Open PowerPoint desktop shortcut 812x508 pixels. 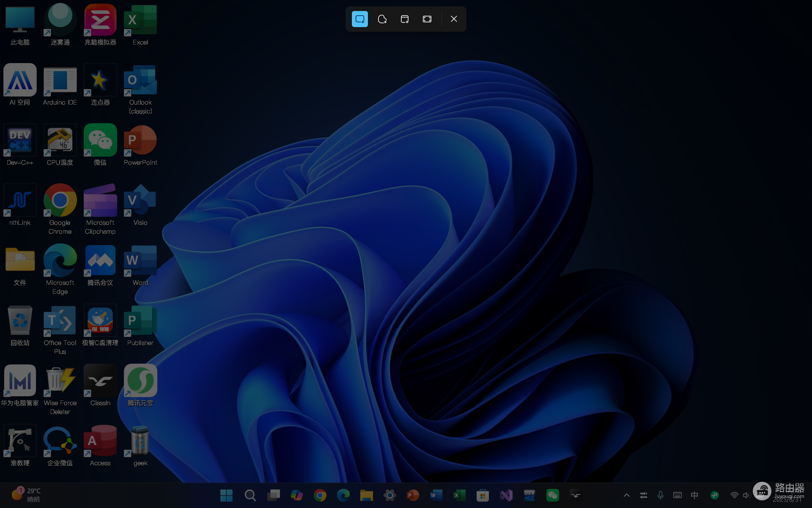pyautogui.click(x=140, y=145)
